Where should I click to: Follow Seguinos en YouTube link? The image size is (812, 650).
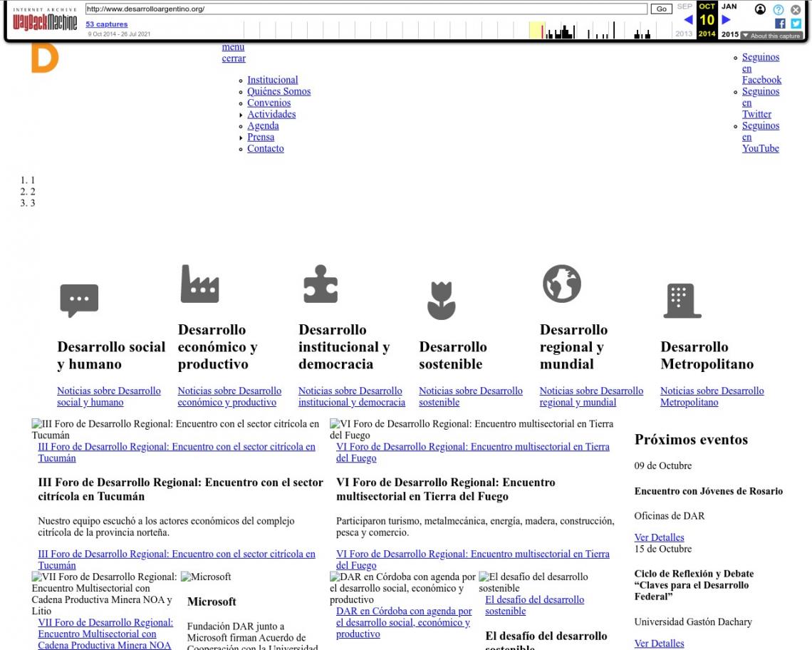(x=761, y=137)
